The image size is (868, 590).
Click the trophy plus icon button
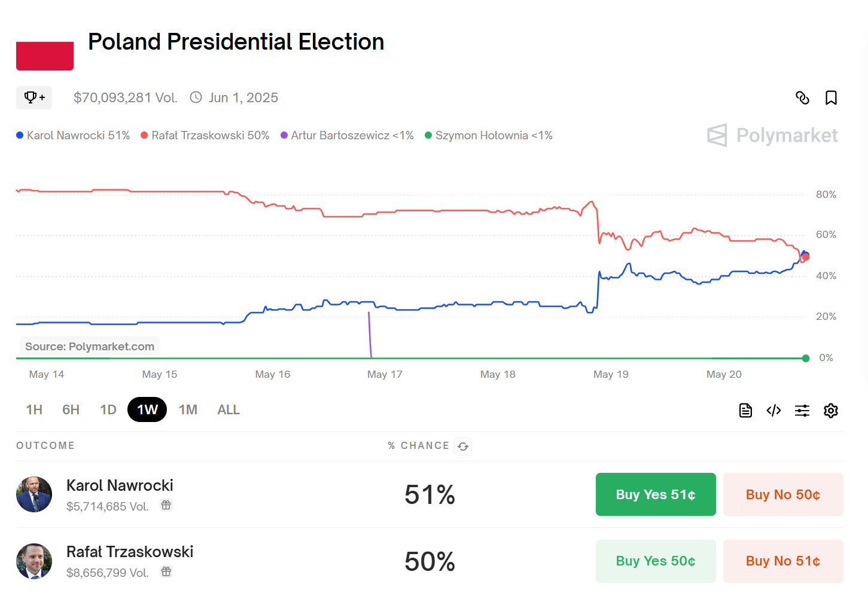pos(34,97)
